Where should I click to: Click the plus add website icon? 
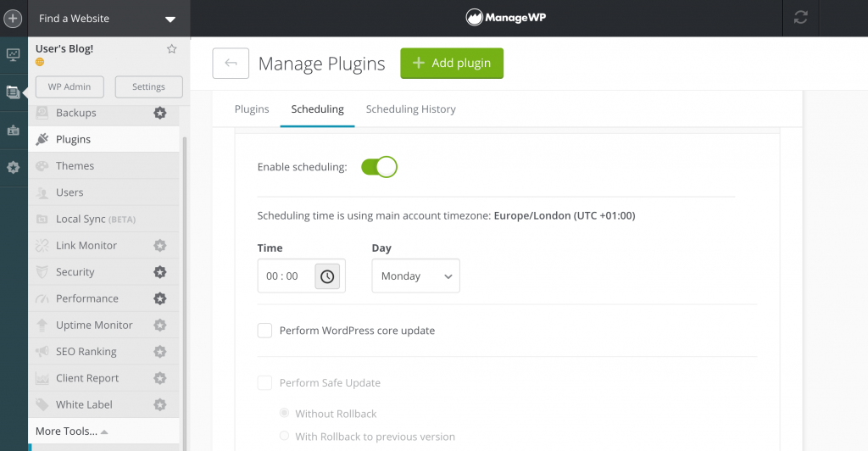coord(13,18)
